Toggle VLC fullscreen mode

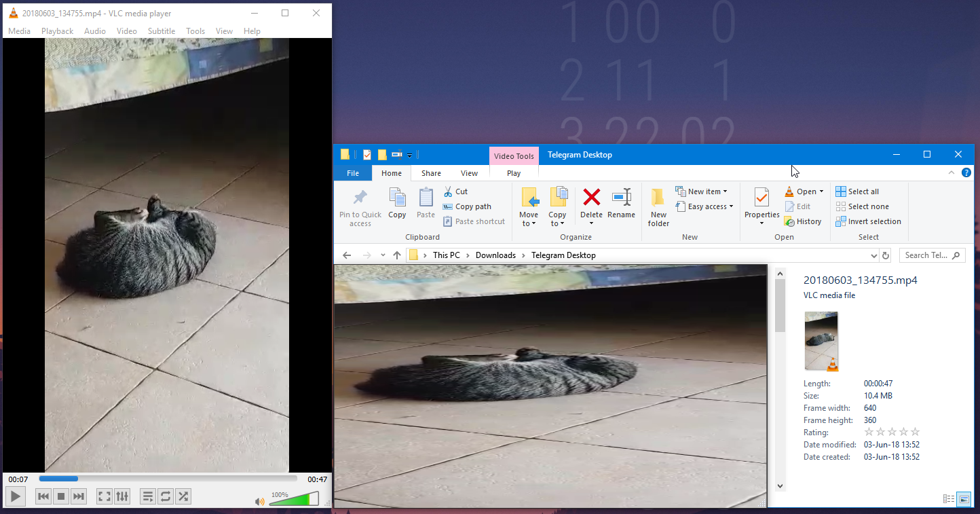click(105, 496)
